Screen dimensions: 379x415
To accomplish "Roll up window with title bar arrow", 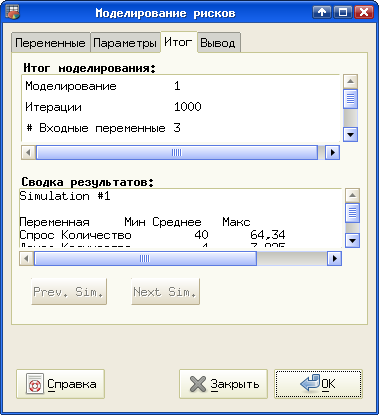I will (x=322, y=12).
